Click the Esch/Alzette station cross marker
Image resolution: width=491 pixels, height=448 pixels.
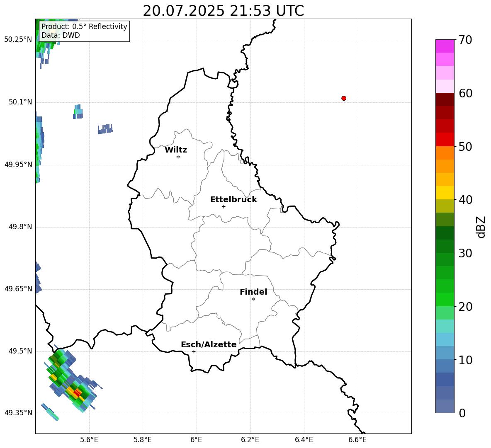(194, 351)
